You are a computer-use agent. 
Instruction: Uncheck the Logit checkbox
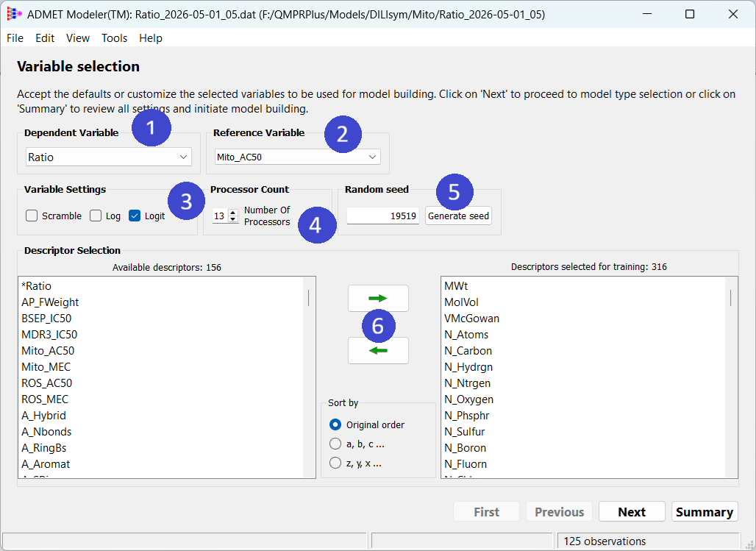pyautogui.click(x=135, y=216)
